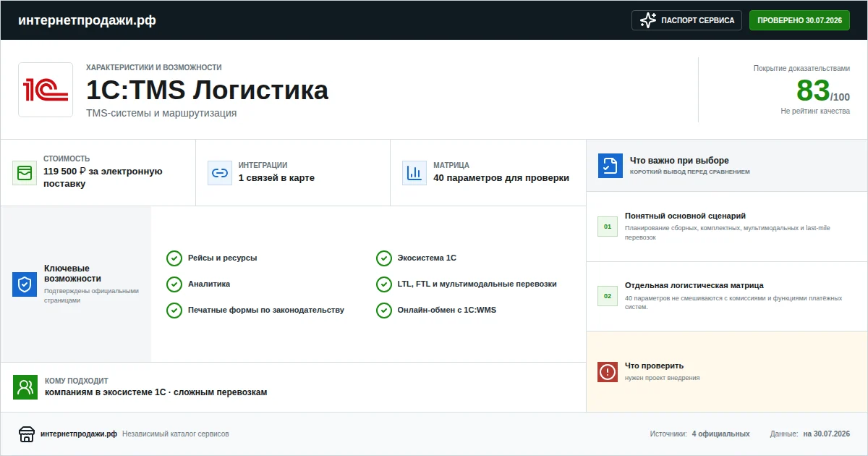Click the Проверено 30.07.2026 badge
868x456 pixels.
799,20
